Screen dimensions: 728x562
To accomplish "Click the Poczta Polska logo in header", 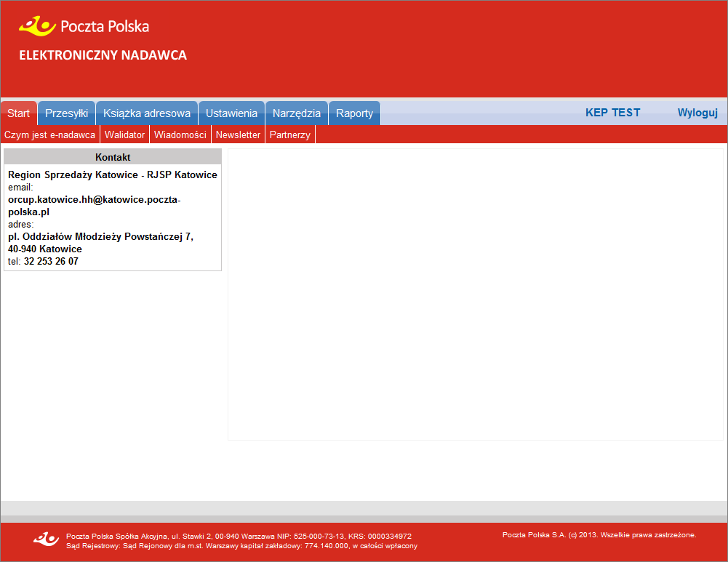I will tap(84, 26).
